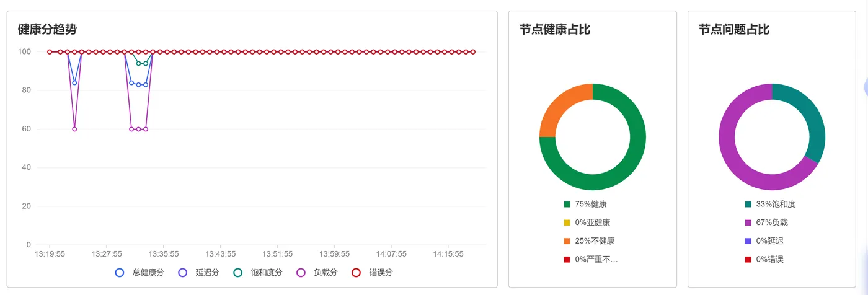Click the first 负载分 data point at 60
This screenshot has height=295, width=868.
(74, 129)
